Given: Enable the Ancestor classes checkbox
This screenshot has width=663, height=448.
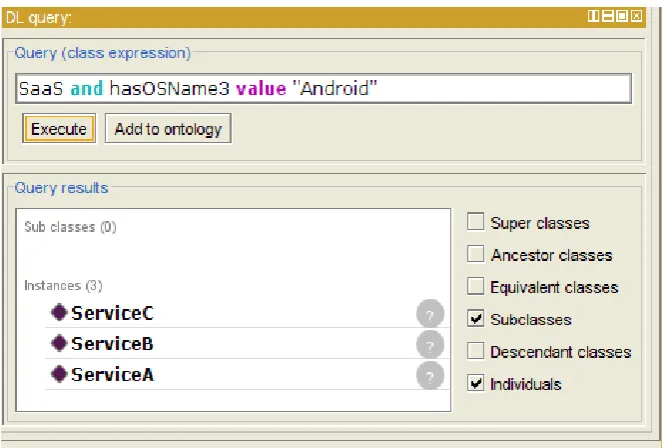Looking at the screenshot, I should click(x=475, y=254).
